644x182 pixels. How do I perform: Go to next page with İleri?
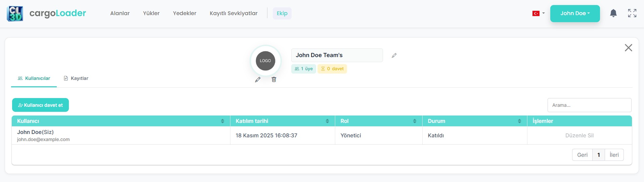click(614, 155)
